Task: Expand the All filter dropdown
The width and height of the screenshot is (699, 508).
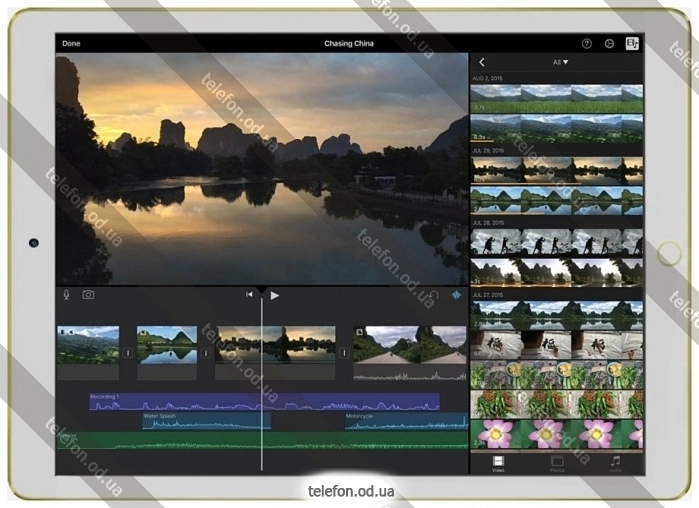Action: pyautogui.click(x=560, y=62)
